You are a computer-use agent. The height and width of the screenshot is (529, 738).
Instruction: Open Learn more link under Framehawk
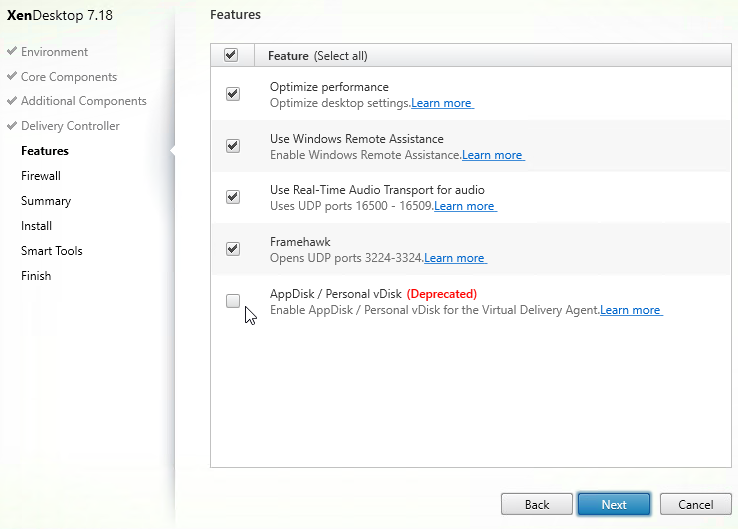tap(455, 258)
